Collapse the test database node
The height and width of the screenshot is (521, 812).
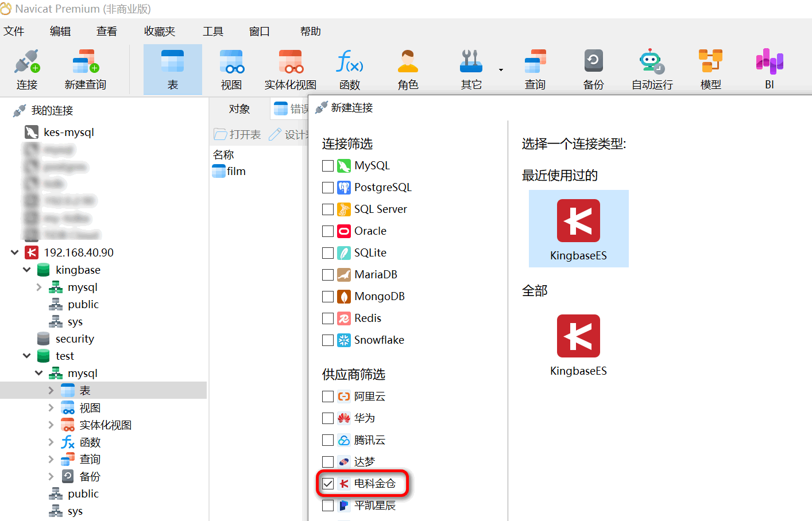pos(26,356)
